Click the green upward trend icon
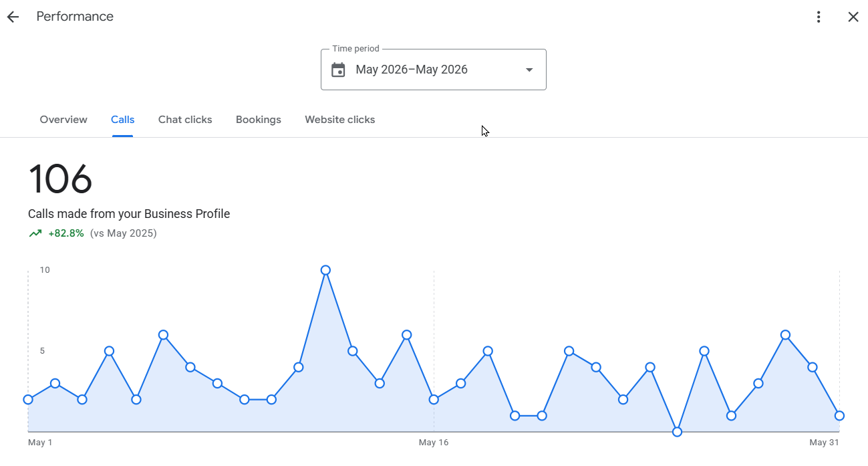This screenshot has width=868, height=466. [x=35, y=233]
